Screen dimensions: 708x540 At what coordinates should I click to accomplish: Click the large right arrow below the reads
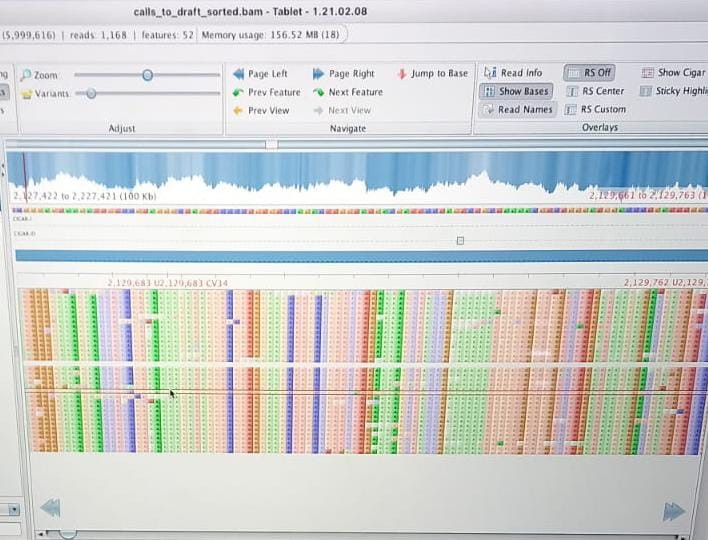pos(674,512)
